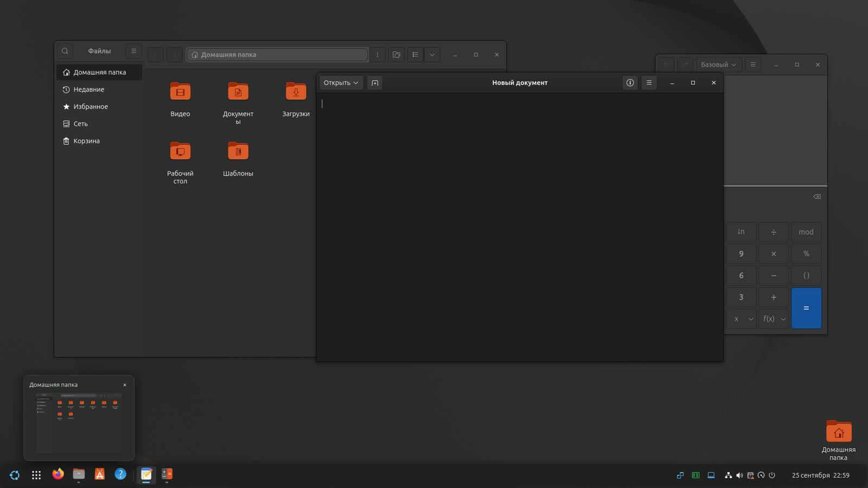This screenshot has height=488, width=868.
Task: Click the search icon in Files
Action: point(65,51)
